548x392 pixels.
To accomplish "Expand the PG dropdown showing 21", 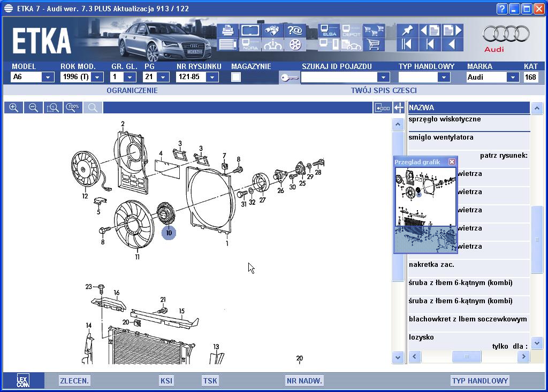I will pos(163,77).
